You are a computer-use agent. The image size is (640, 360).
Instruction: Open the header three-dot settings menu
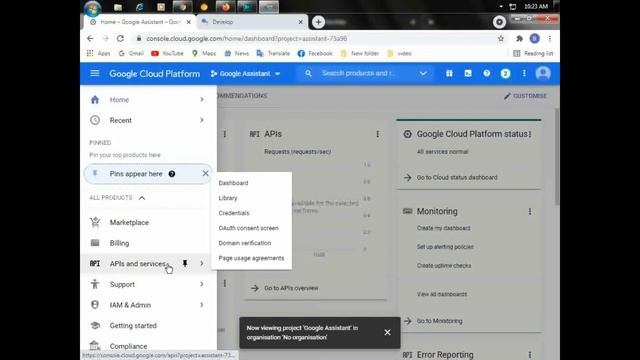(524, 73)
